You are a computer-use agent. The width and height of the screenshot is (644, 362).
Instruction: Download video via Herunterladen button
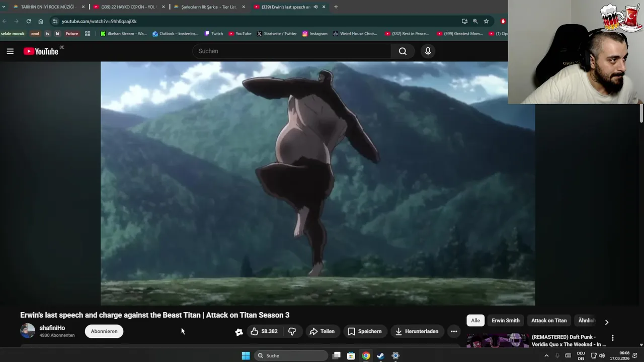coord(417,331)
